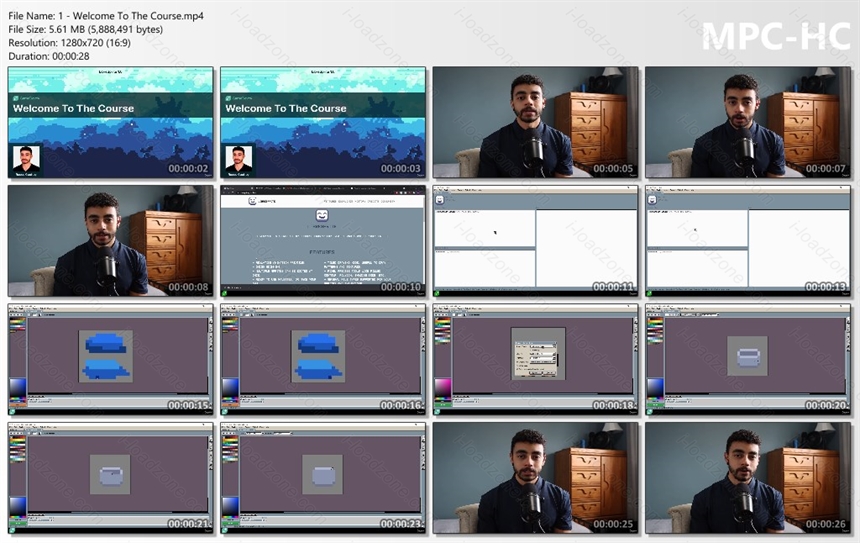Image resolution: width=860 pixels, height=543 pixels.
Task: Open the thumbnail at timestamp 00:00:07
Action: click(x=748, y=122)
